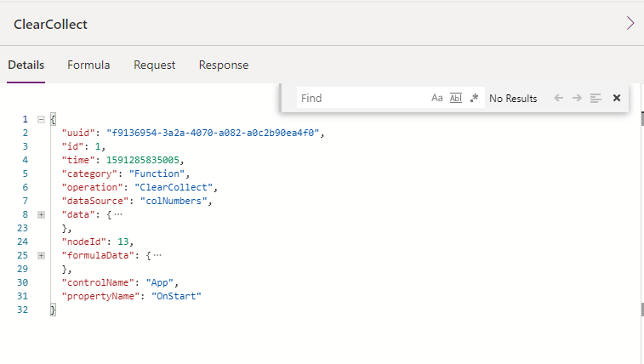644x364 pixels.
Task: Click the ClearCollect panel title
Action: coord(50,24)
